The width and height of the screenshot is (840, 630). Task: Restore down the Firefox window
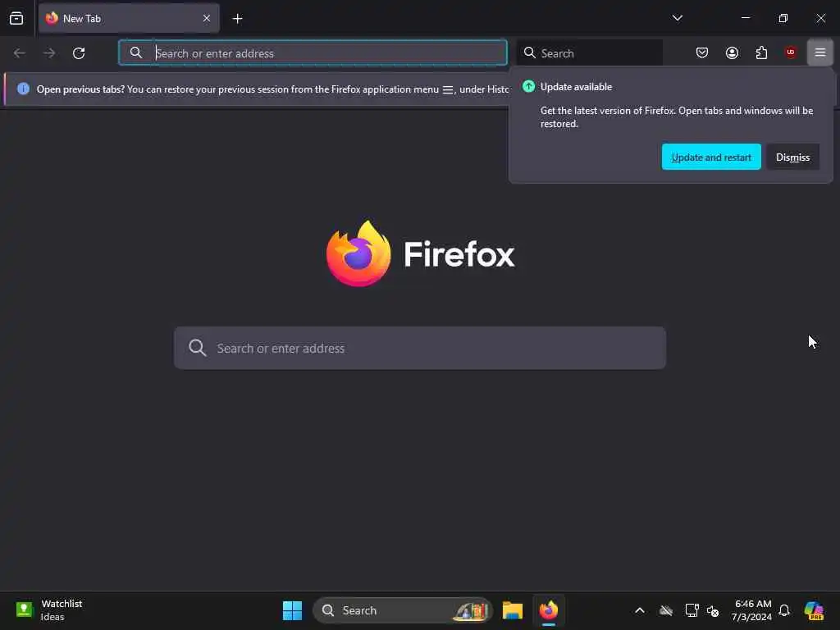pyautogui.click(x=783, y=18)
